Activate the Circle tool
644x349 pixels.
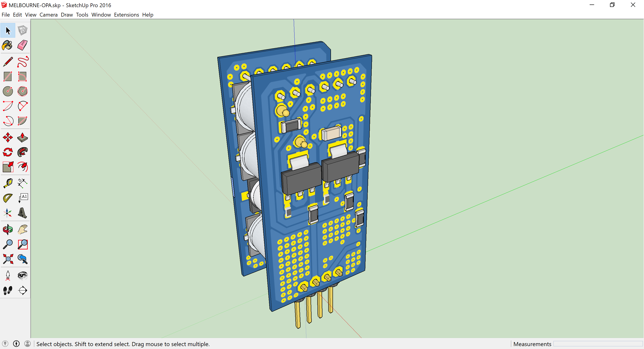[x=8, y=91]
